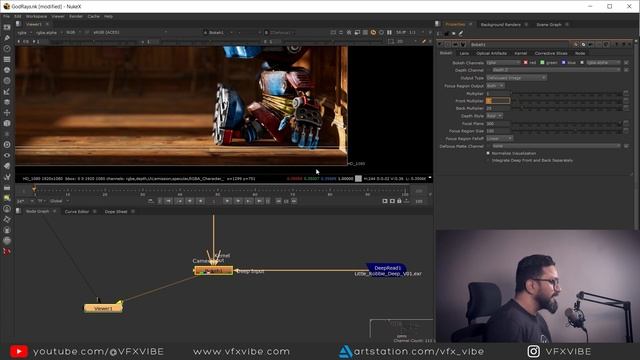Click the red icon at the toolbar bottom
This screenshot has height=360, width=640.
click(7, 251)
